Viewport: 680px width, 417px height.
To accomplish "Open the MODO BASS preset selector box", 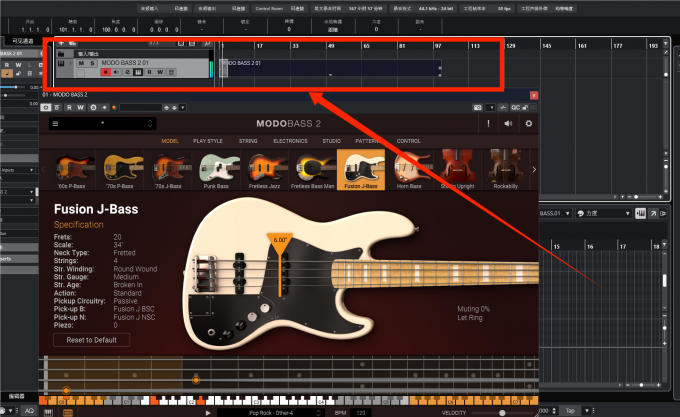I will [103, 124].
